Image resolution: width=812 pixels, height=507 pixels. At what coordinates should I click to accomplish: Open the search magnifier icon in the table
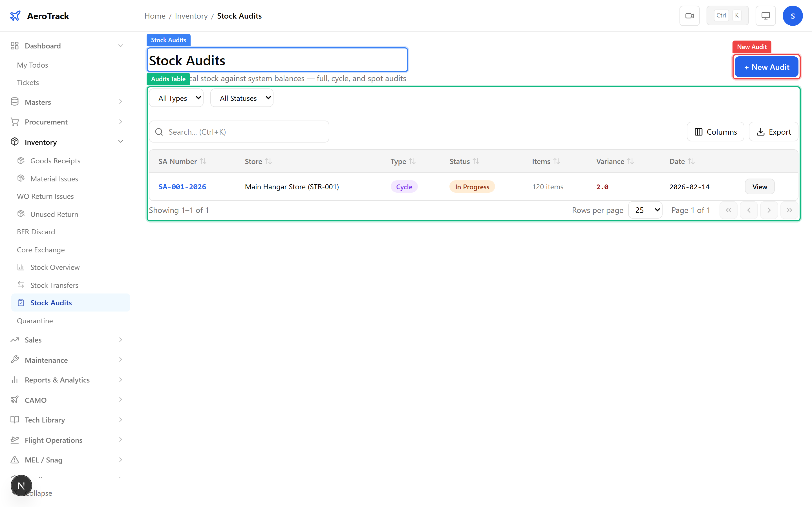click(159, 132)
